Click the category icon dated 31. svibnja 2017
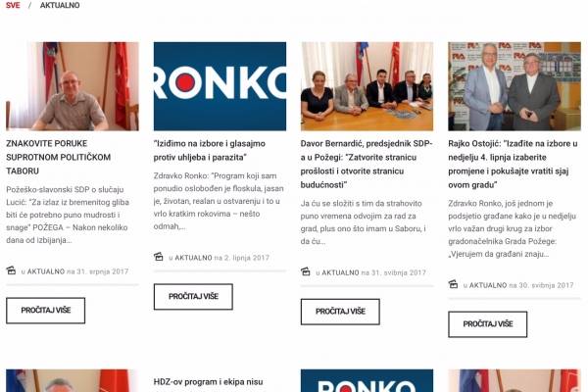588x392 pixels. [x=305, y=271]
